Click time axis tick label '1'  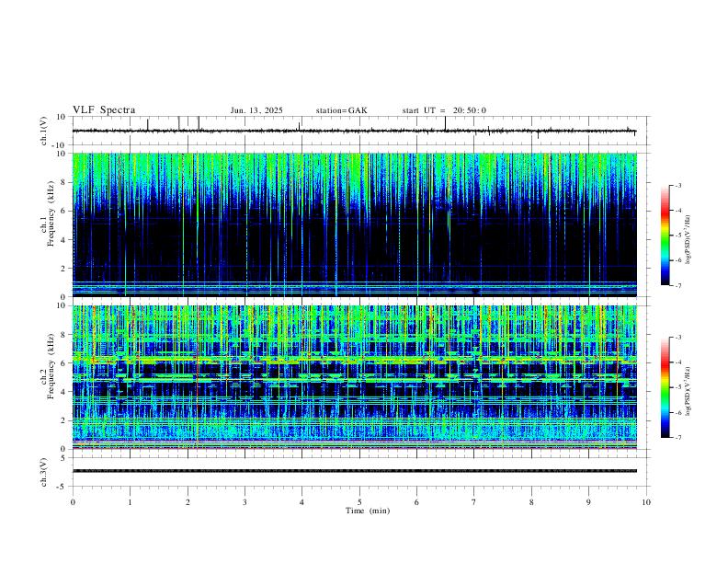tap(130, 502)
